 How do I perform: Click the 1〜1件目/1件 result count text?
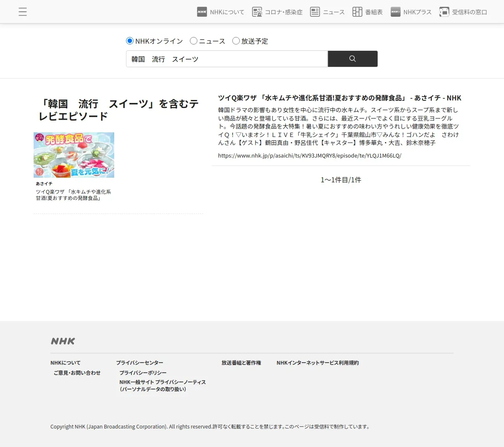pos(341,180)
